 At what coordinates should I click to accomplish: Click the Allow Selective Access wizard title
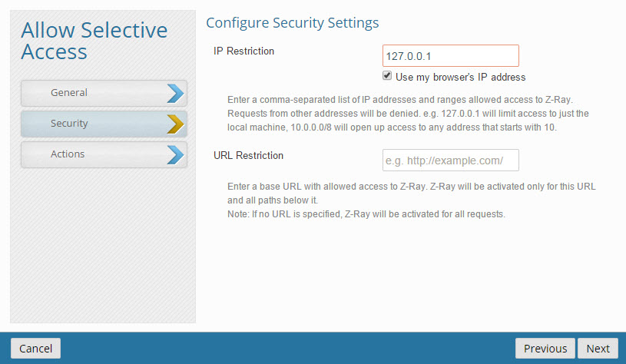pos(94,41)
